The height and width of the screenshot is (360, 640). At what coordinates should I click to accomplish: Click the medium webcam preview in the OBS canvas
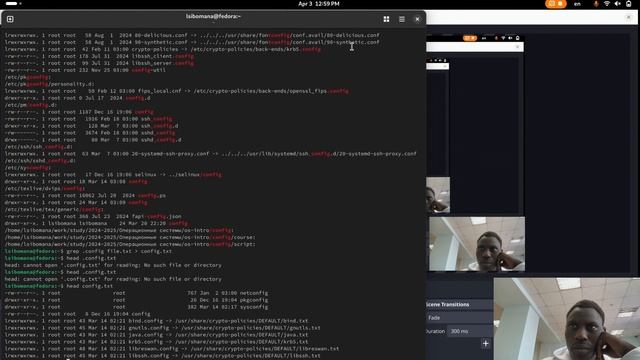pyautogui.click(x=477, y=244)
